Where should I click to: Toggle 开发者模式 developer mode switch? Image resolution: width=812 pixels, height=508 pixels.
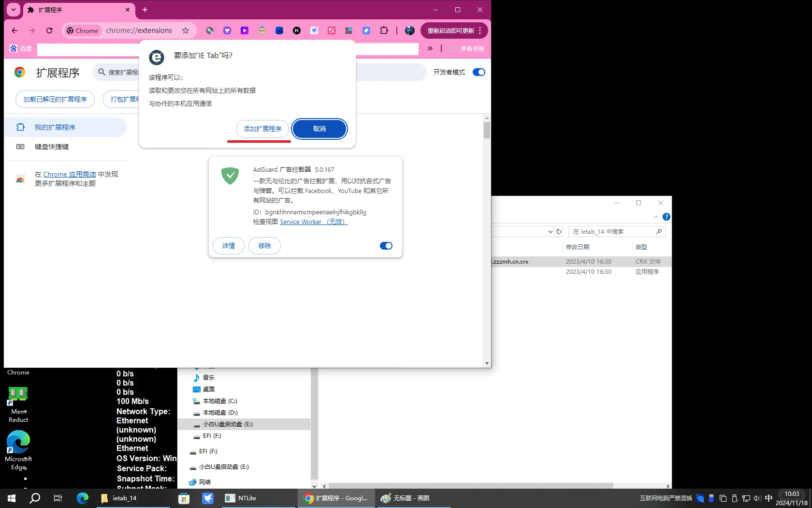click(x=478, y=72)
